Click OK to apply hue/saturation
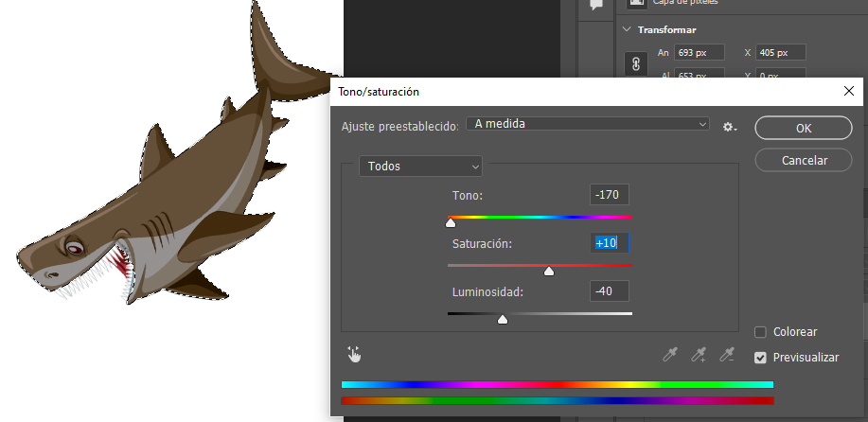This screenshot has width=868, height=422. click(x=803, y=128)
